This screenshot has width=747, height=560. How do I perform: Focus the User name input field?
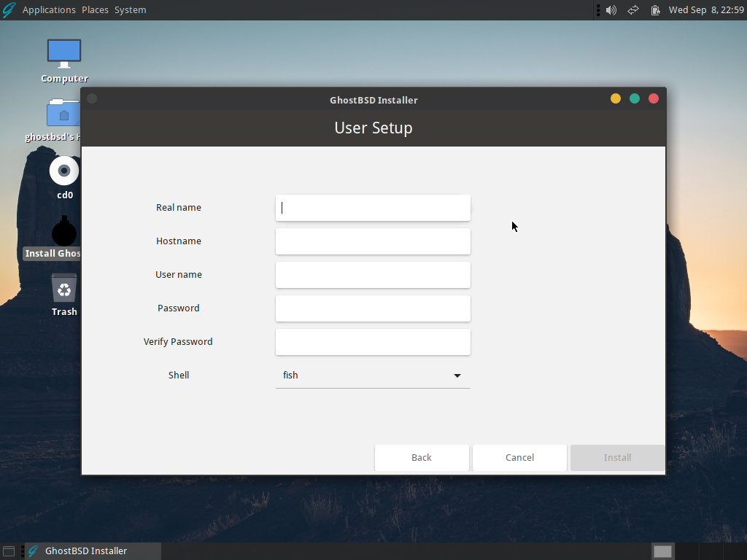(x=373, y=275)
